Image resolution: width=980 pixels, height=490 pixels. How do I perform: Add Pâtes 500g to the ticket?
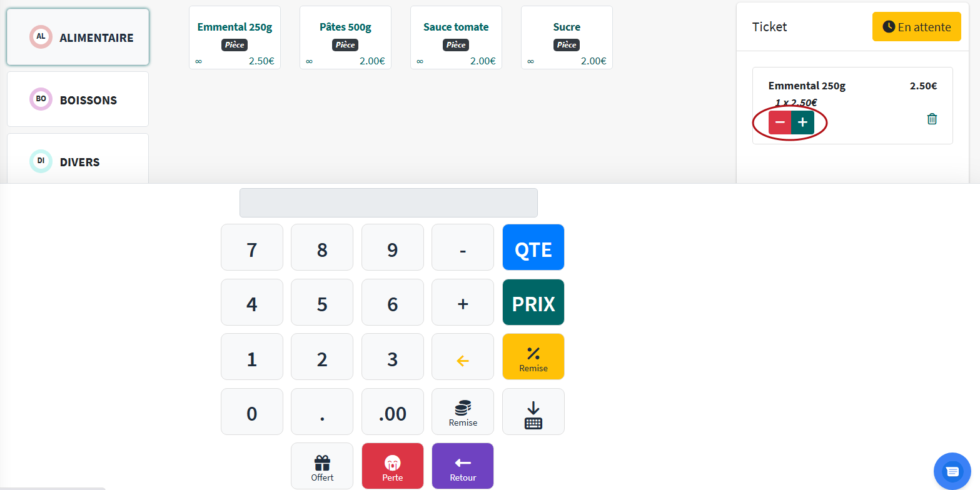point(345,37)
